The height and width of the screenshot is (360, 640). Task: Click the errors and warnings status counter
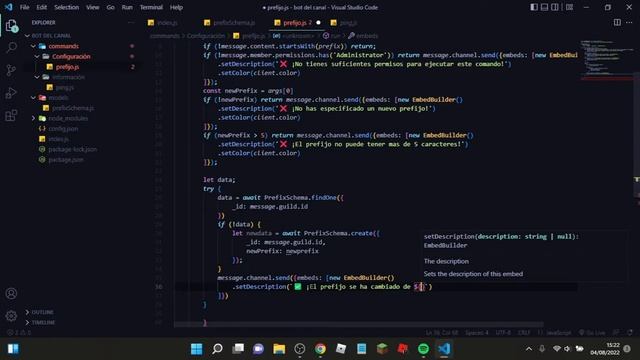point(19,333)
